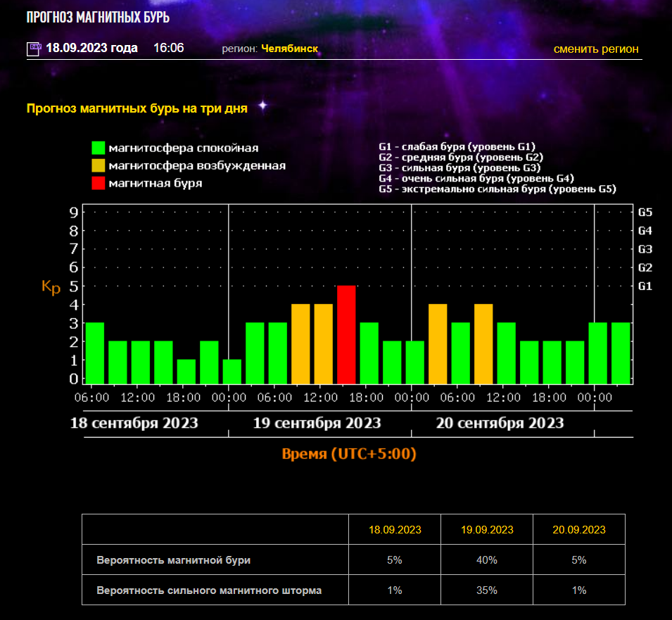Click the 'G3 - сильная буря' legend line
Screen dimensions: 672x620
click(x=459, y=167)
